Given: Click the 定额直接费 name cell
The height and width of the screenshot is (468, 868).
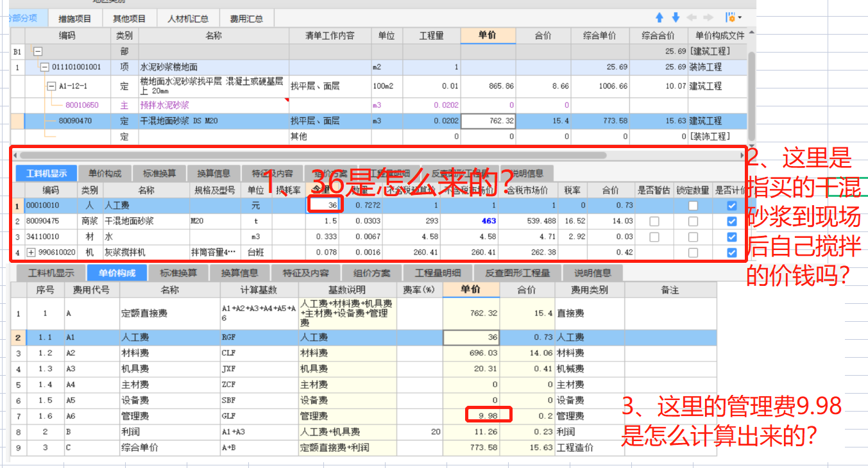Looking at the screenshot, I should tap(169, 314).
